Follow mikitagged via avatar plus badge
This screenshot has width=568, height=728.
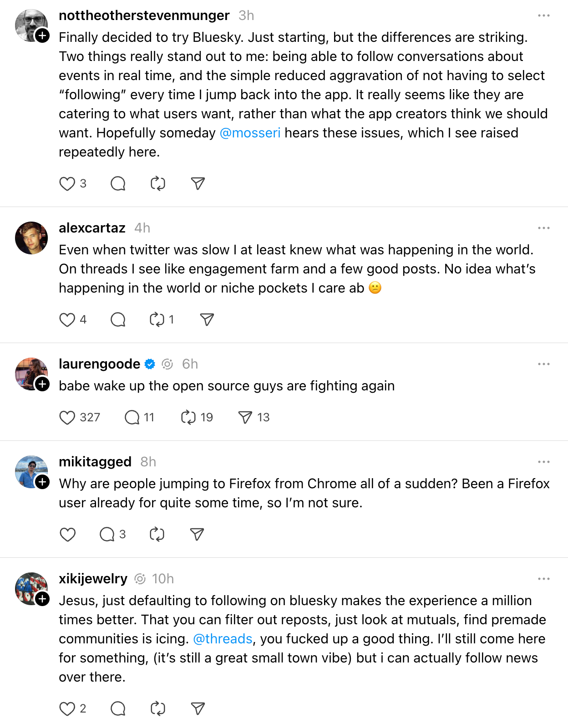[x=42, y=482]
